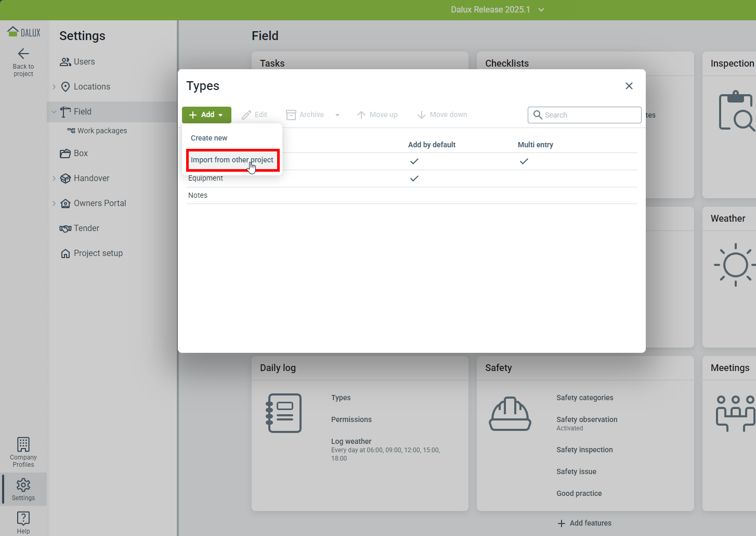Choose Create new from Add menu
The height and width of the screenshot is (536, 756).
pos(209,138)
